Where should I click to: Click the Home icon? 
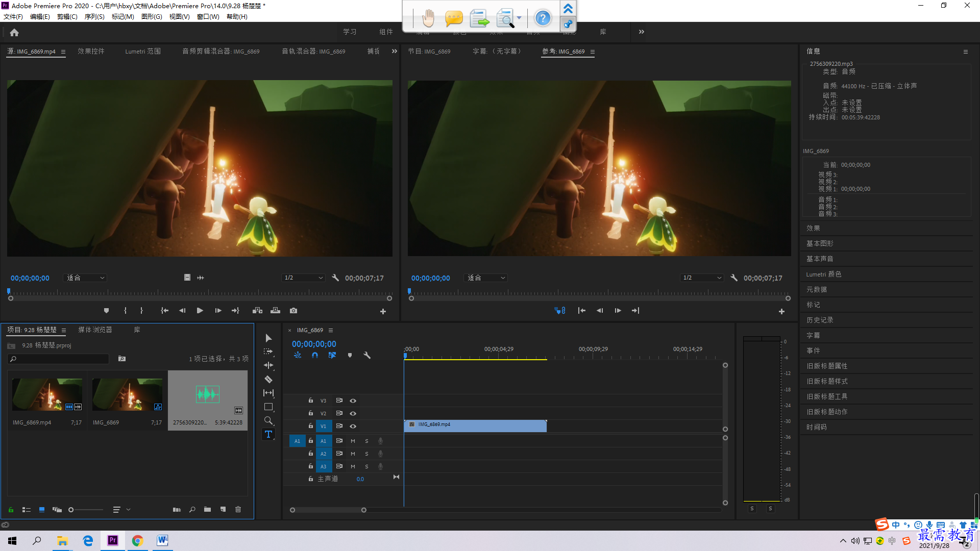(14, 33)
